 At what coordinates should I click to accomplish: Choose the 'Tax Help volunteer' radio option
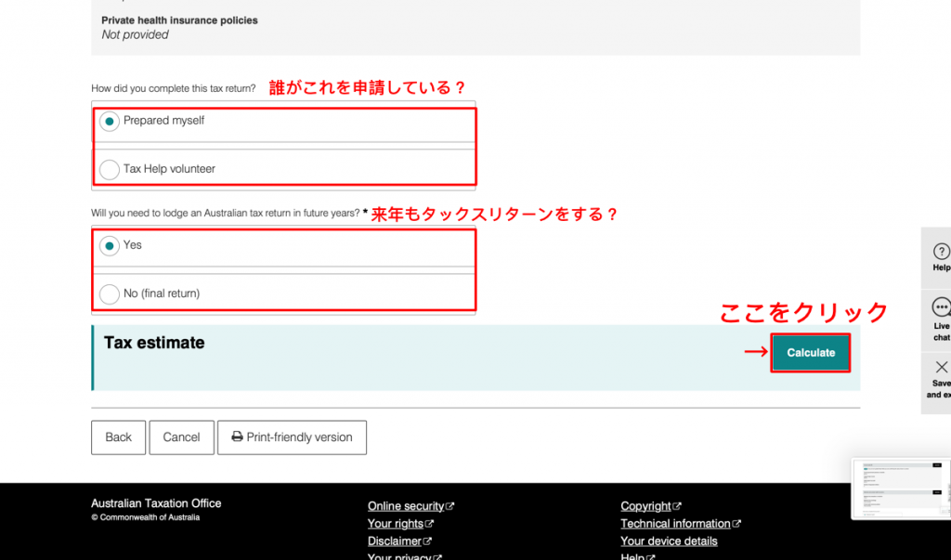tap(110, 169)
